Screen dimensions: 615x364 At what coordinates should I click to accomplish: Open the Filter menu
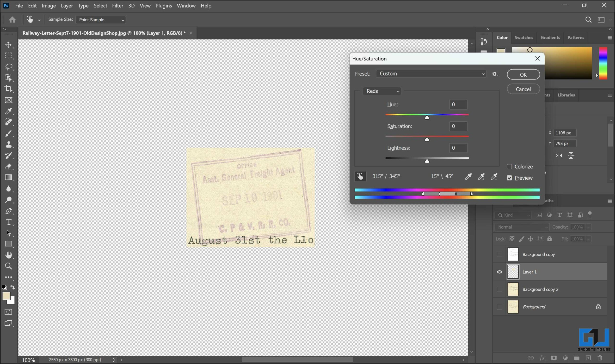(x=118, y=6)
